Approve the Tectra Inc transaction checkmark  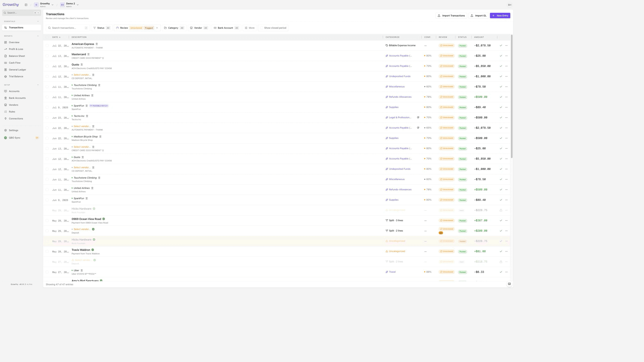pyautogui.click(x=501, y=118)
